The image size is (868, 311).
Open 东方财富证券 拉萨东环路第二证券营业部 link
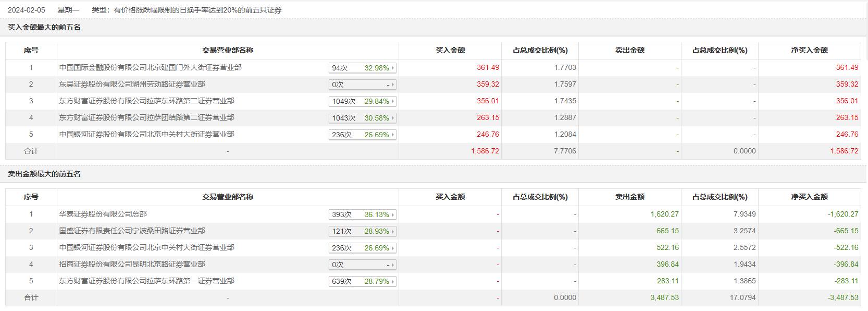tap(146, 101)
